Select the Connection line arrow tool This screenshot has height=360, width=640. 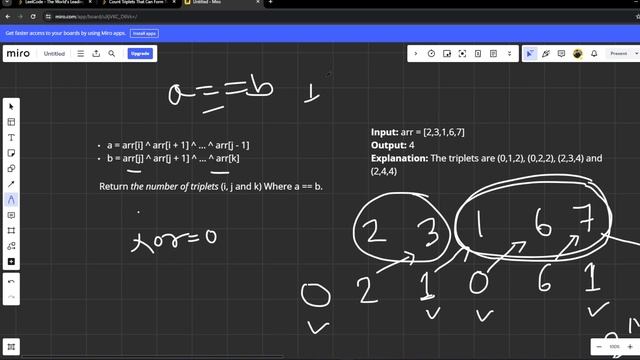pyautogui.click(x=11, y=184)
